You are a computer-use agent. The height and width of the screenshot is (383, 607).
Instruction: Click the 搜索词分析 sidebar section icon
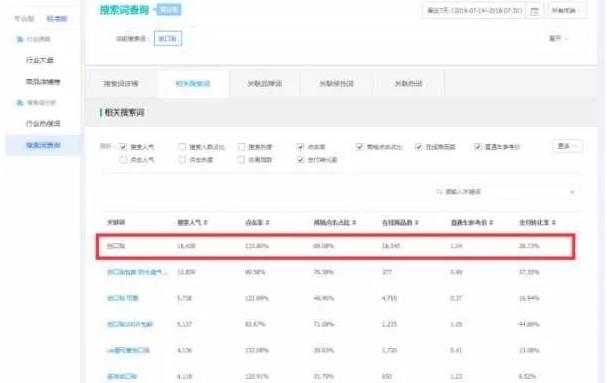click(20, 103)
